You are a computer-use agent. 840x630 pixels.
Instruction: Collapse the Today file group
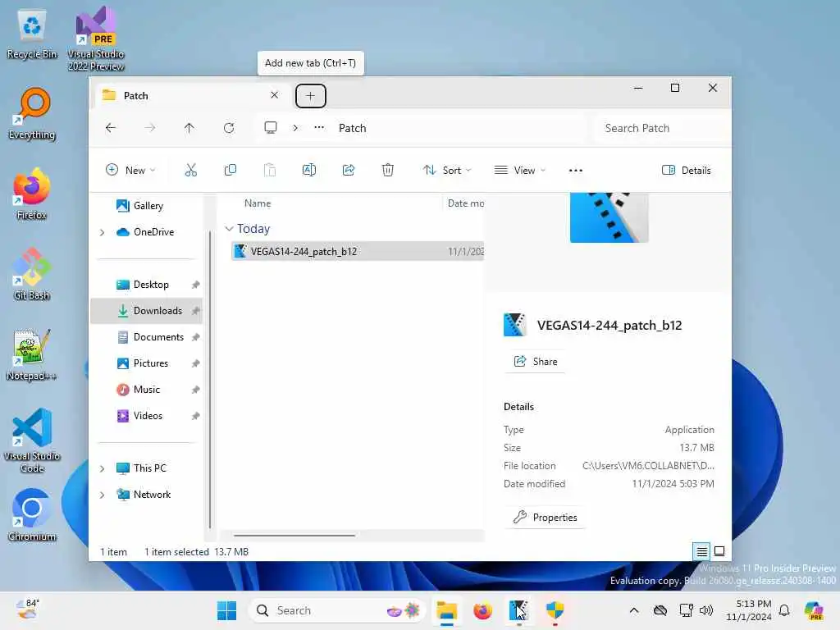229,229
